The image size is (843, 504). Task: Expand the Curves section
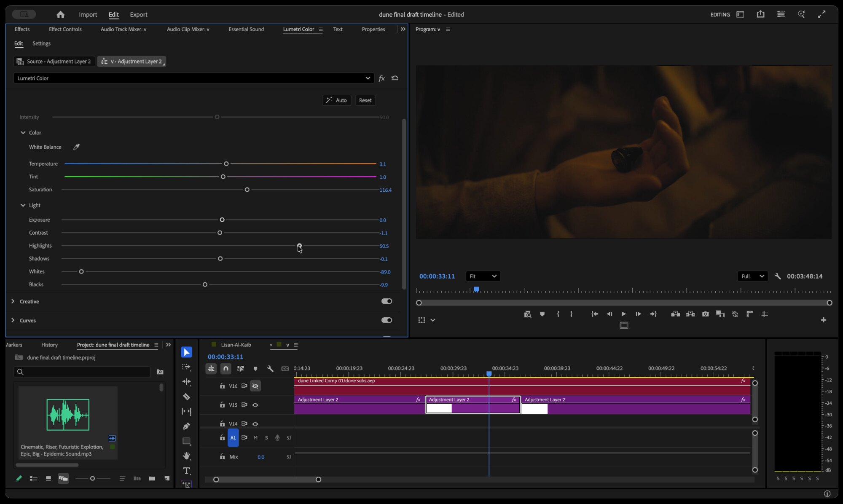pos(13,320)
